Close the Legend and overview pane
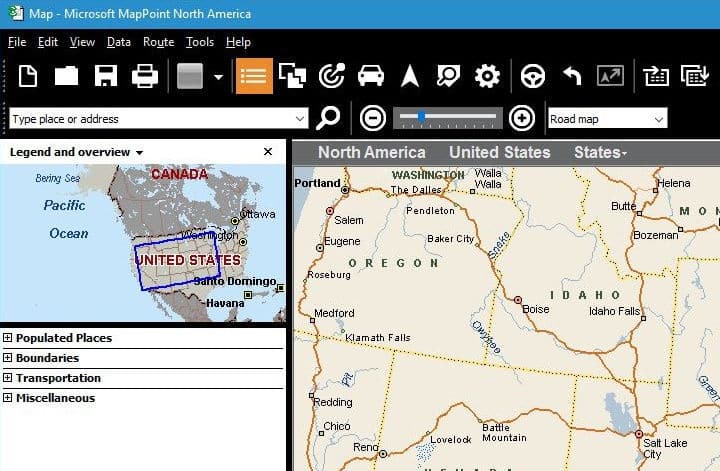The image size is (720, 471). pos(268,151)
